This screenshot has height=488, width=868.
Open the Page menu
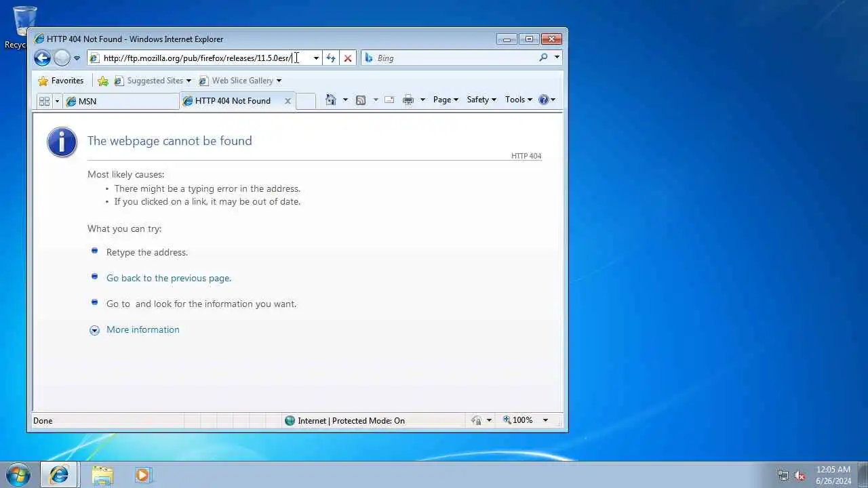click(446, 100)
